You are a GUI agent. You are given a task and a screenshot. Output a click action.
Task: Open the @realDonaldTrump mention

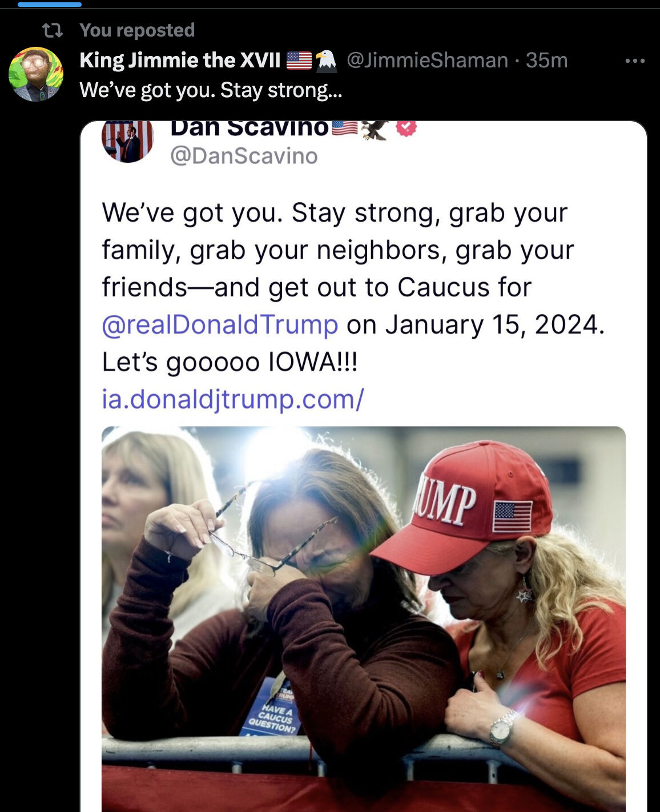[x=220, y=324]
